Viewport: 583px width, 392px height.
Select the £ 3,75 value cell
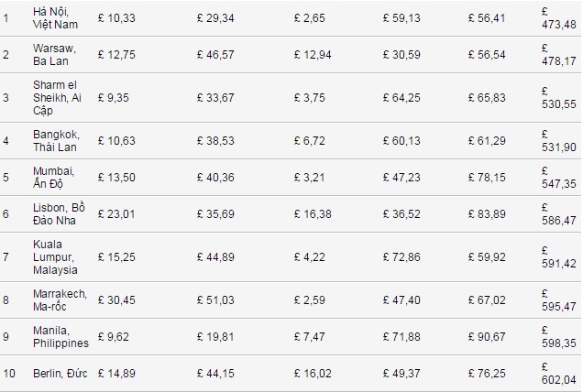click(310, 98)
